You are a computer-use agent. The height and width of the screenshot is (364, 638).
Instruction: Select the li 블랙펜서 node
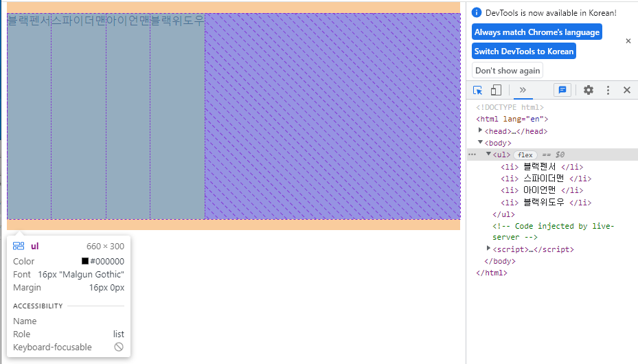(x=542, y=167)
